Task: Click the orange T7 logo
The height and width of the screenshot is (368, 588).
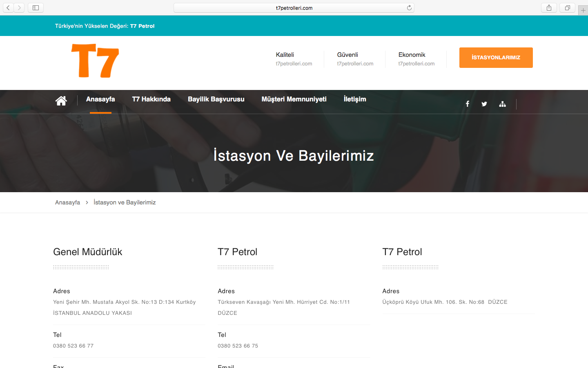Action: [95, 61]
